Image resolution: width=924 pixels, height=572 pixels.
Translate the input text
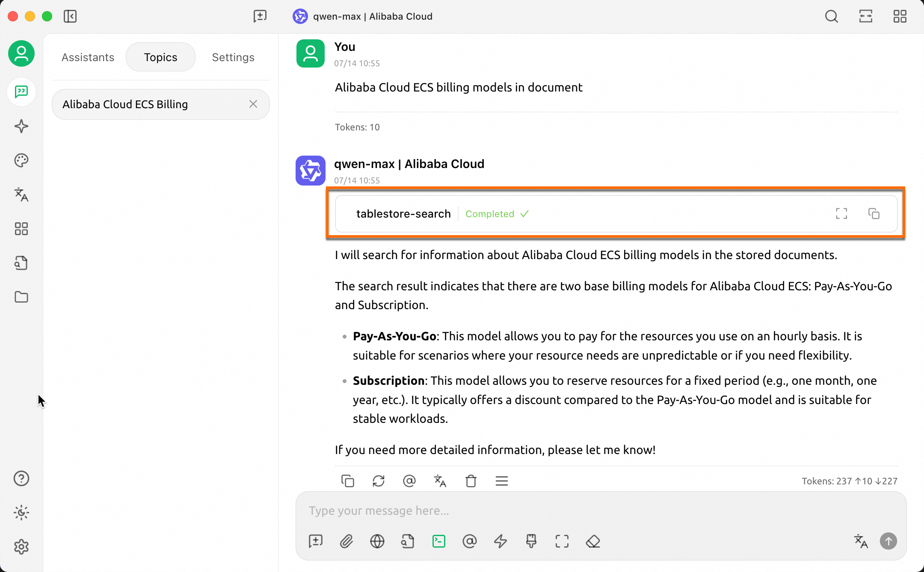pyautogui.click(x=861, y=541)
